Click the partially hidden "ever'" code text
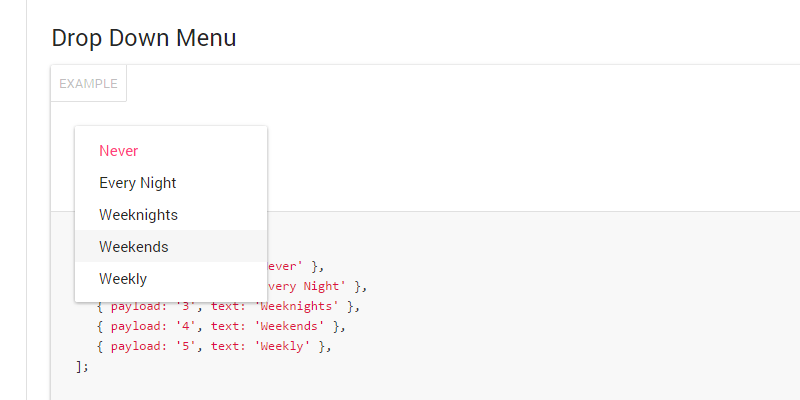Viewport: 800px width, 400px height. click(285, 266)
